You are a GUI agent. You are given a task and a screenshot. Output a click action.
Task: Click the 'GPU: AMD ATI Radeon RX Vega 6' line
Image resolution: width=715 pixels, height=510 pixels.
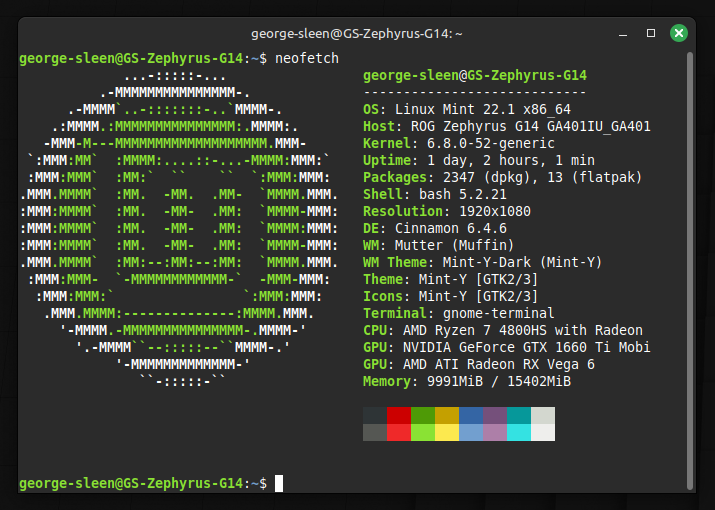pyautogui.click(x=479, y=364)
